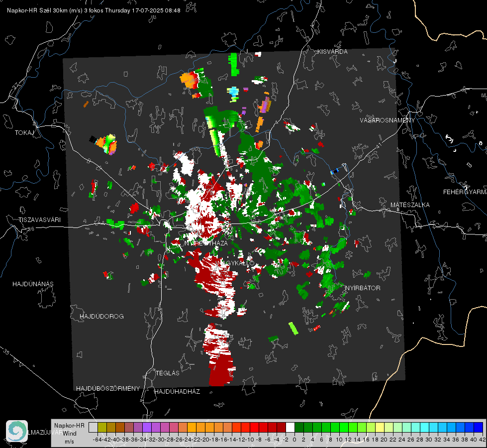
Task: Select the olive swatch after the gray swatch
Action: tap(102, 428)
